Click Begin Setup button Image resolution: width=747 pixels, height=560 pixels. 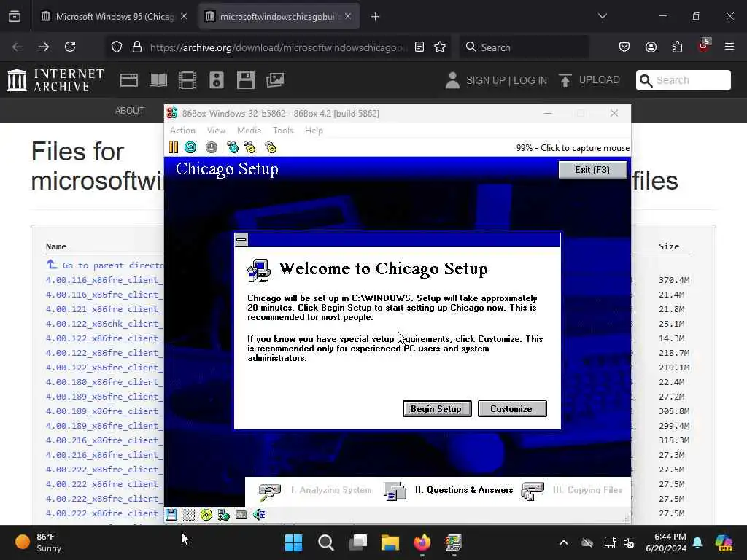(437, 408)
